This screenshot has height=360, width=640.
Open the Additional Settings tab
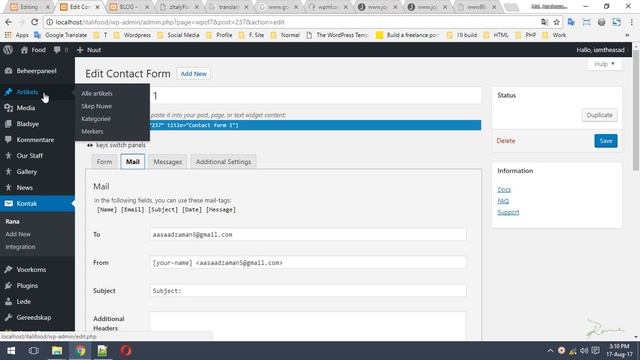(223, 162)
